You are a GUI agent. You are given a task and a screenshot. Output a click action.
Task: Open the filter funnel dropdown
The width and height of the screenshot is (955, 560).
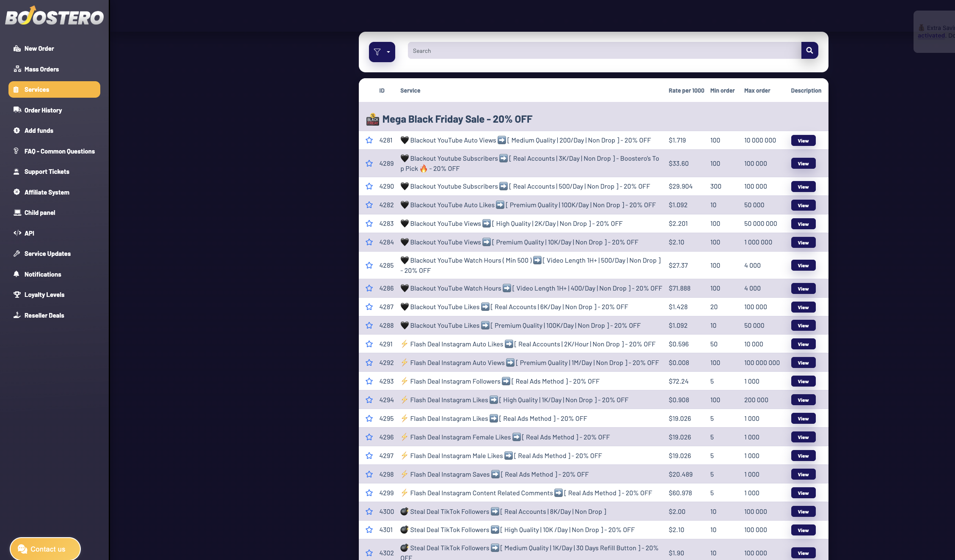[x=382, y=52]
